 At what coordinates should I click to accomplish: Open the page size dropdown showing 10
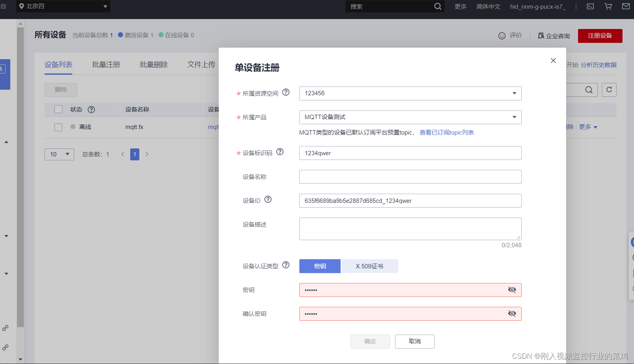[59, 154]
